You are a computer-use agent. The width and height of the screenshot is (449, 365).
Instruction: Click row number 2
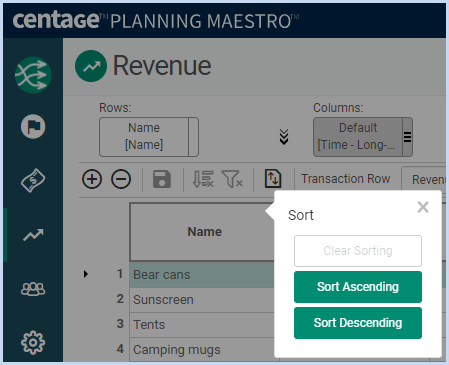click(120, 299)
